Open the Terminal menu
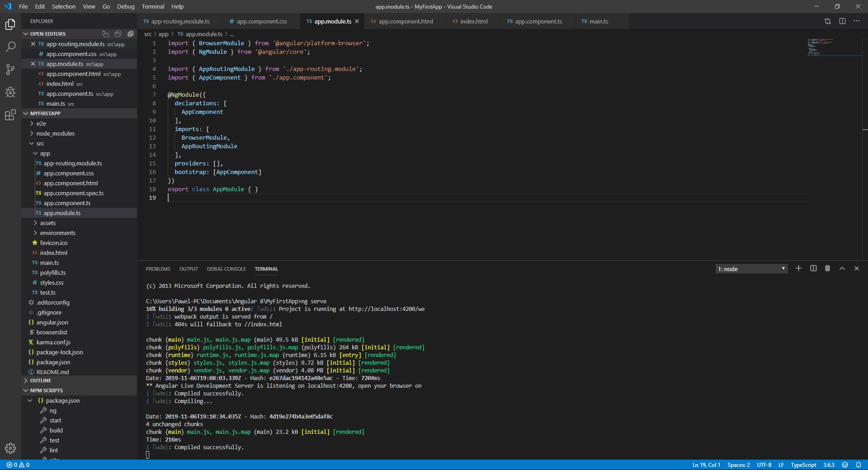This screenshot has height=470, width=868. tap(153, 6)
